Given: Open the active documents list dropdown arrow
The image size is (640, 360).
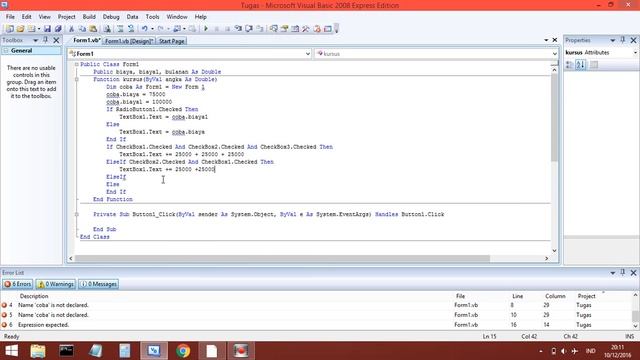Looking at the screenshot, I should 546,40.
